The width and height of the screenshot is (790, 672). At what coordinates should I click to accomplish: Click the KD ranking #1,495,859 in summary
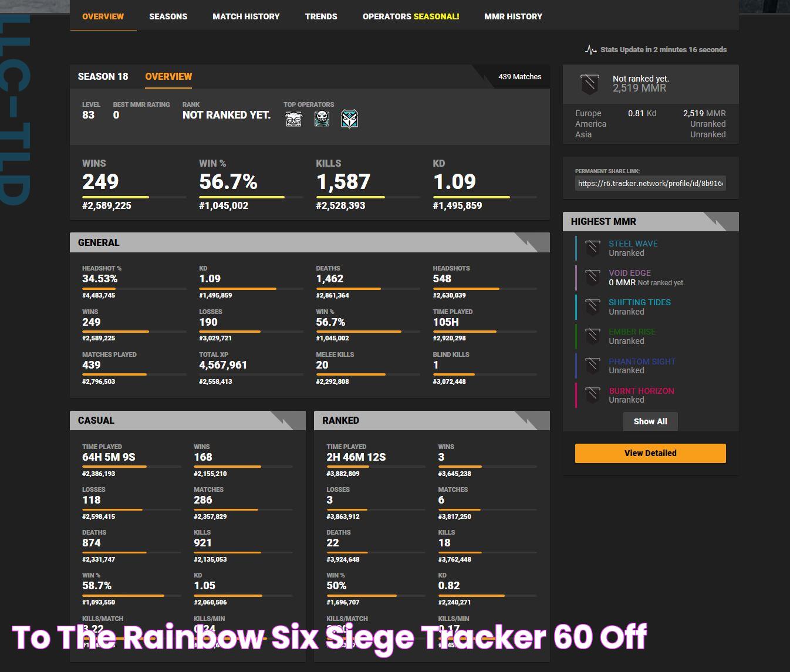tap(457, 205)
